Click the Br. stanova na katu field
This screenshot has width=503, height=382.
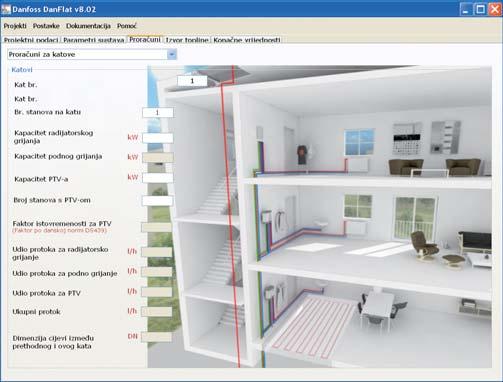[x=158, y=113]
